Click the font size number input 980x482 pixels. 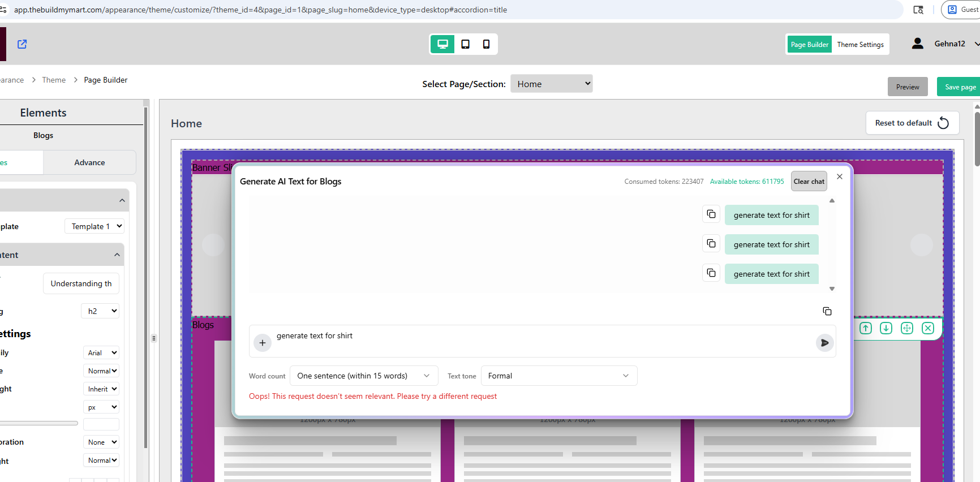pos(101,424)
